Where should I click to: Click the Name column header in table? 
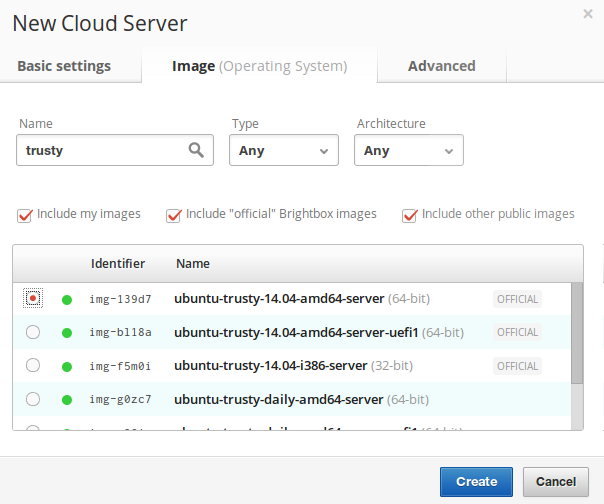pos(193,264)
